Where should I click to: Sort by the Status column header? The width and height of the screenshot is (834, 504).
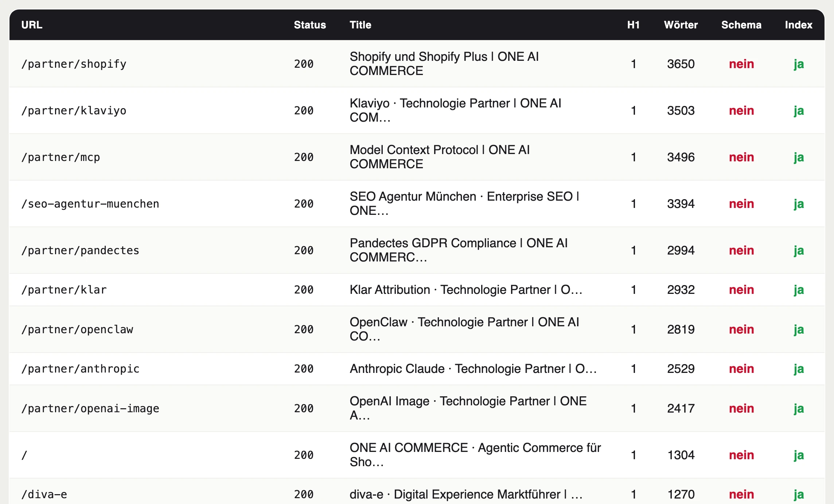310,25
